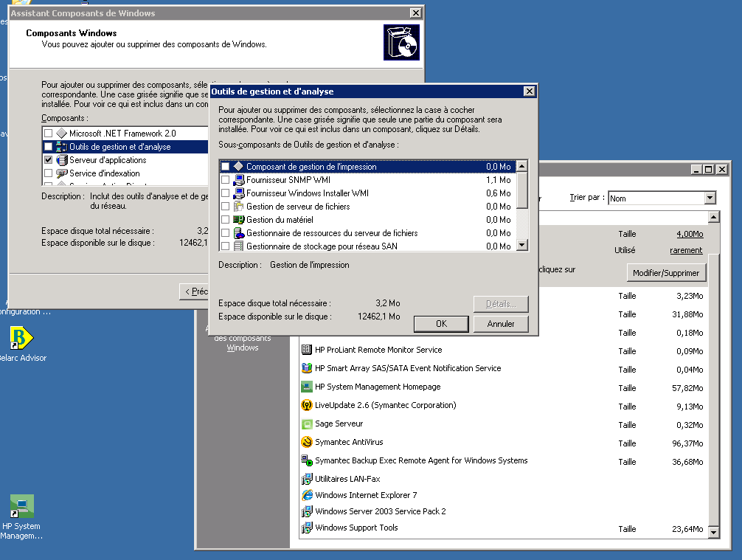Click the Outils de gestion et d'analyse icon
The height and width of the screenshot is (560, 742).
click(61, 147)
